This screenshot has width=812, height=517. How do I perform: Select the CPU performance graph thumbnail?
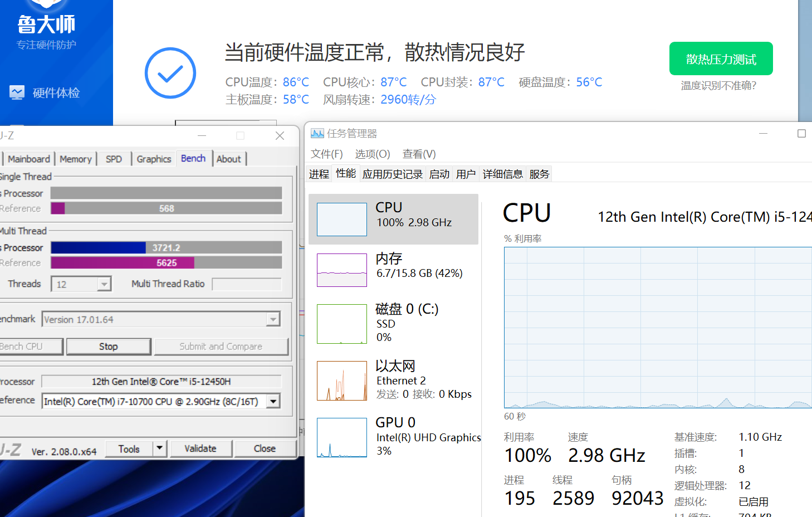[342, 220]
